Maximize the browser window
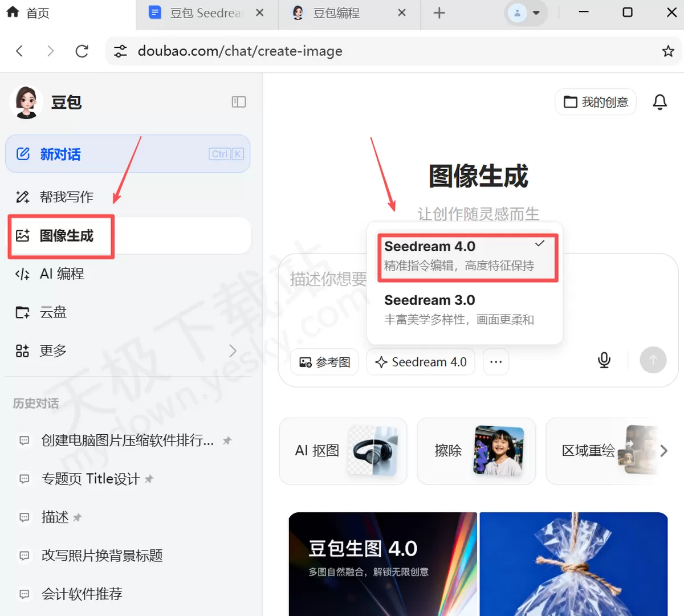 click(x=628, y=13)
